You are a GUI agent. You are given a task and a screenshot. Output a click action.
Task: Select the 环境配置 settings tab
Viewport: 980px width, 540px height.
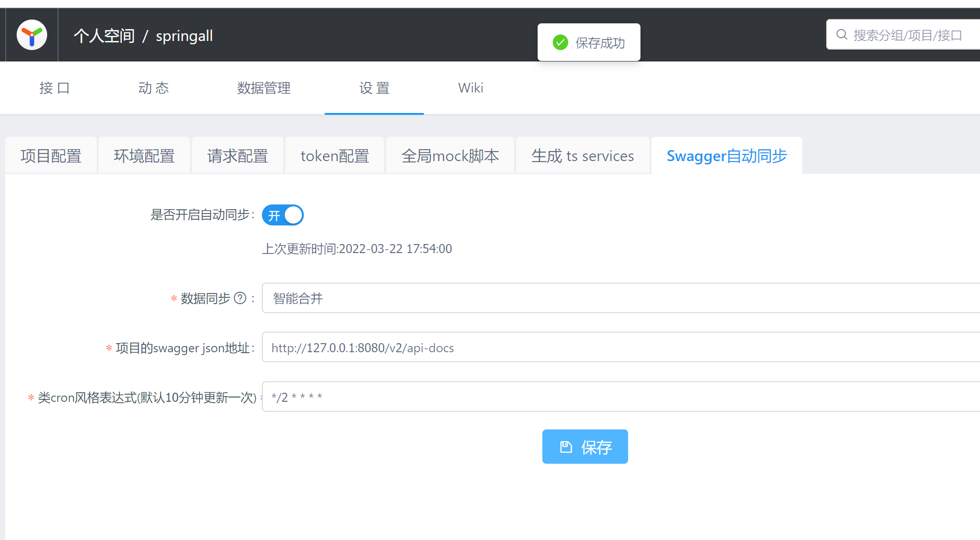(x=144, y=156)
